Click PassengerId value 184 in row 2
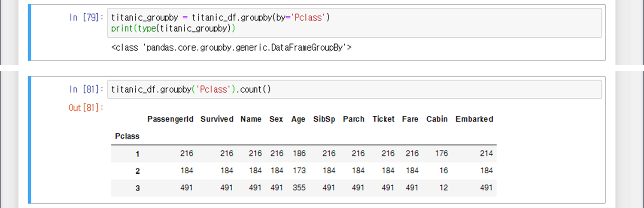 click(x=187, y=171)
